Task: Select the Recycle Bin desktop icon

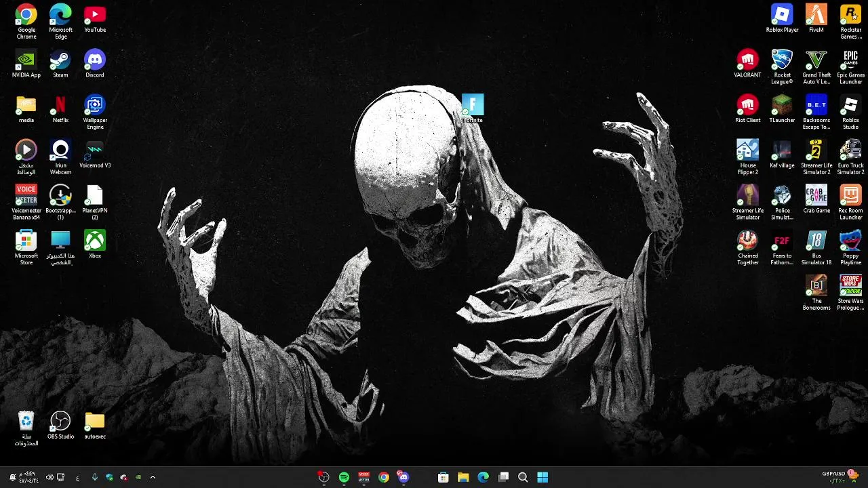Action: coord(26,428)
